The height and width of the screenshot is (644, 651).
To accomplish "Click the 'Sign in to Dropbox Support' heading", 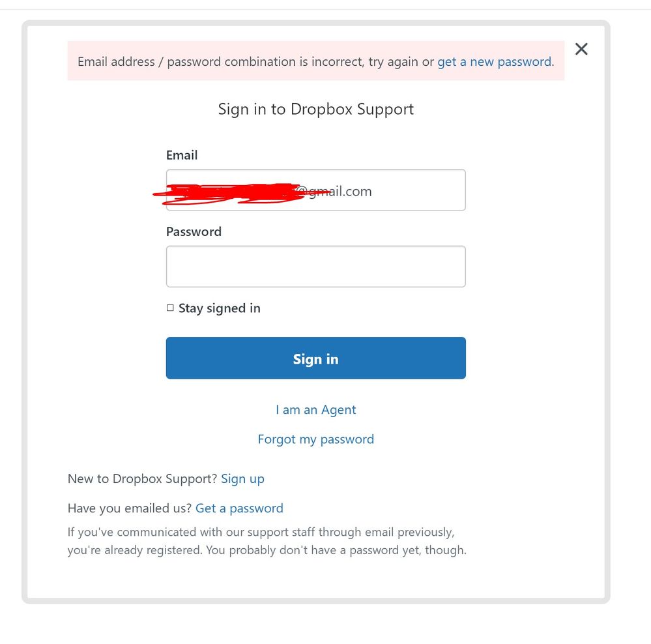I will [315, 109].
